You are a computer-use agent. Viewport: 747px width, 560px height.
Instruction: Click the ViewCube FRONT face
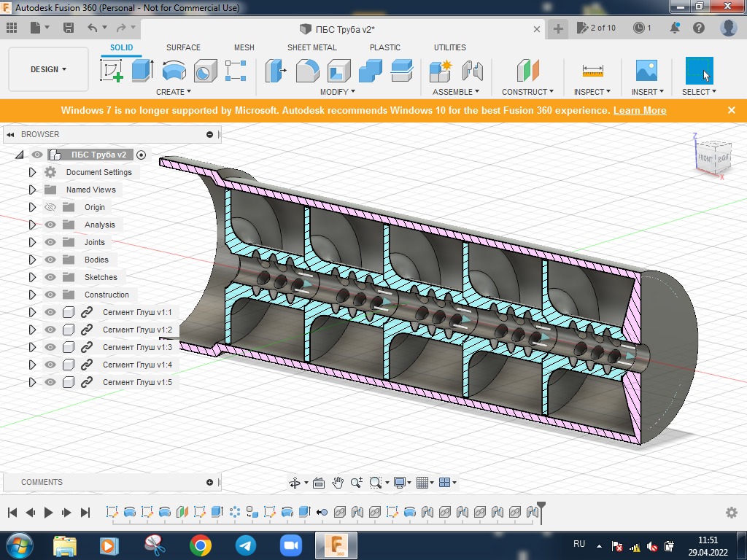click(x=705, y=158)
